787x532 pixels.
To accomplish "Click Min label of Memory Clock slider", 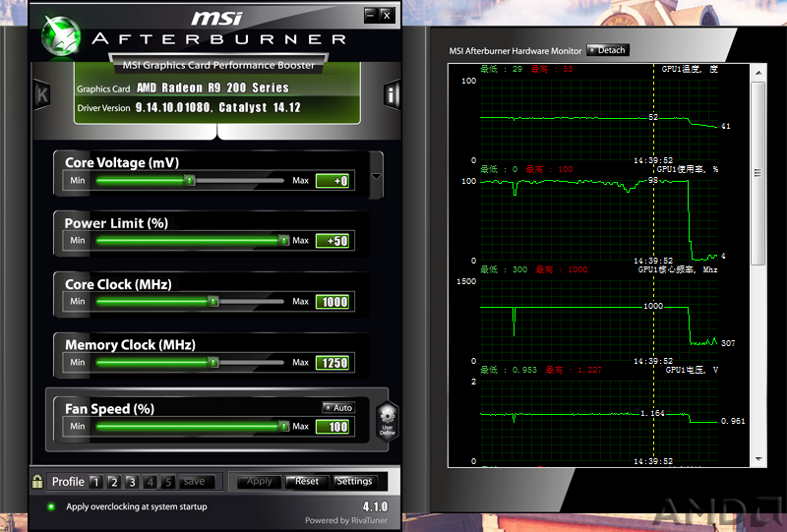I will click(x=78, y=362).
